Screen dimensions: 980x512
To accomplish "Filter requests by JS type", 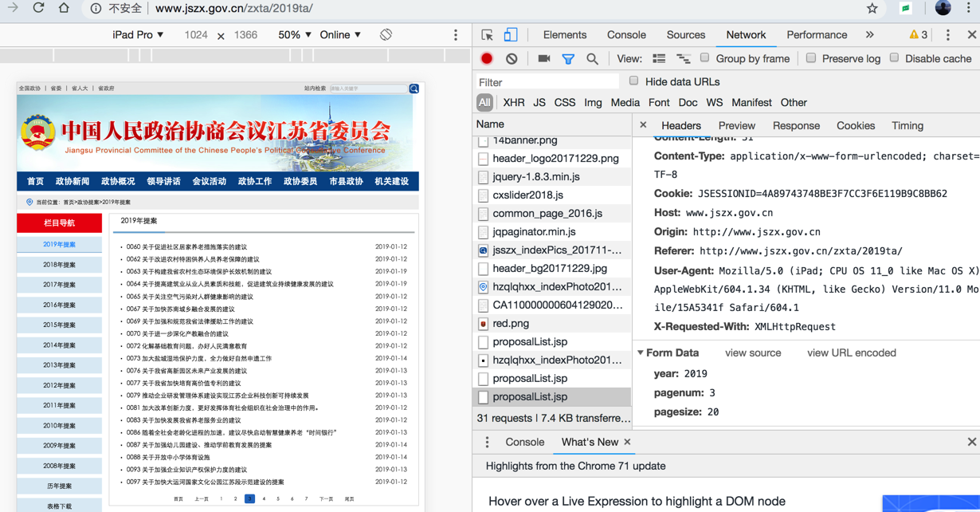I will pyautogui.click(x=539, y=103).
